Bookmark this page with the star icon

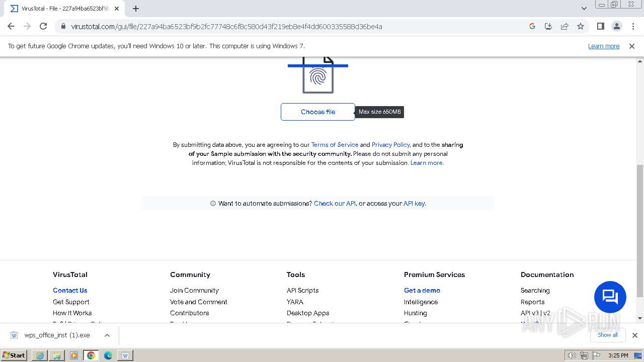581,26
